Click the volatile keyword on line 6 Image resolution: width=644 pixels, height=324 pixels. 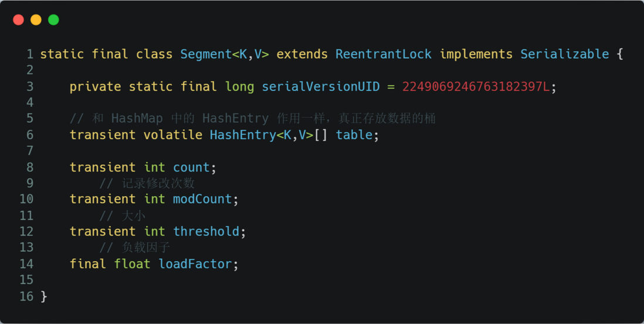(173, 135)
